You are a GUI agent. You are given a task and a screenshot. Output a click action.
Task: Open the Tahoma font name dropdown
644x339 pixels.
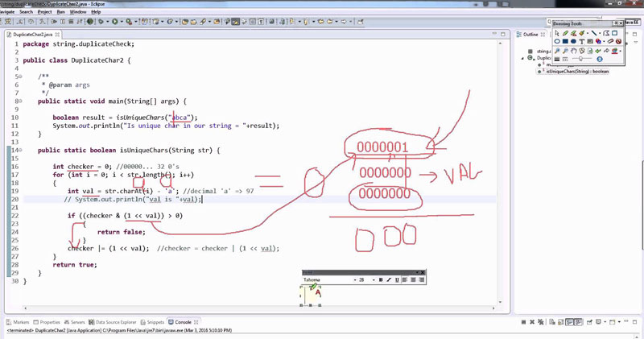point(355,280)
